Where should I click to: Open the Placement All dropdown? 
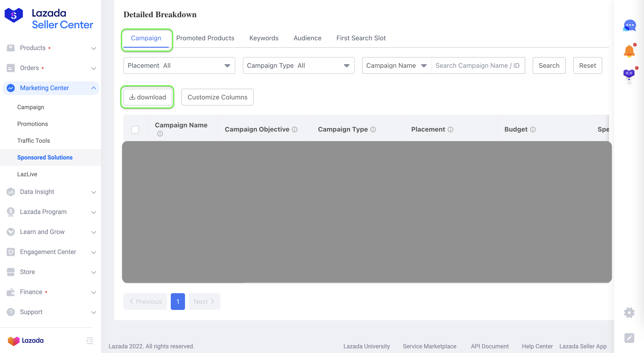[179, 65]
